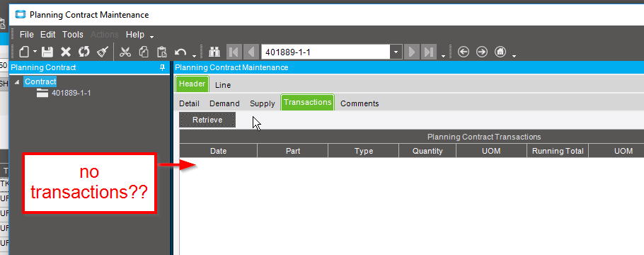
Task: Pin the Planning Contract tree panel
Action: pyautogui.click(x=163, y=67)
